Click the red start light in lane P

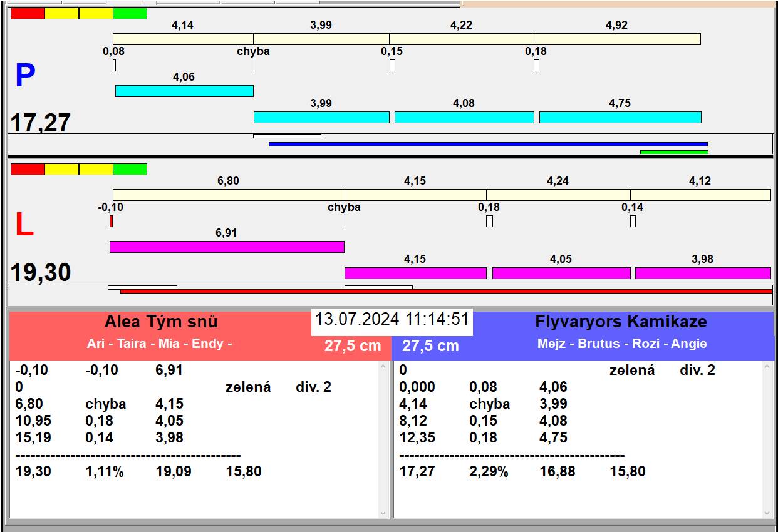28,14
